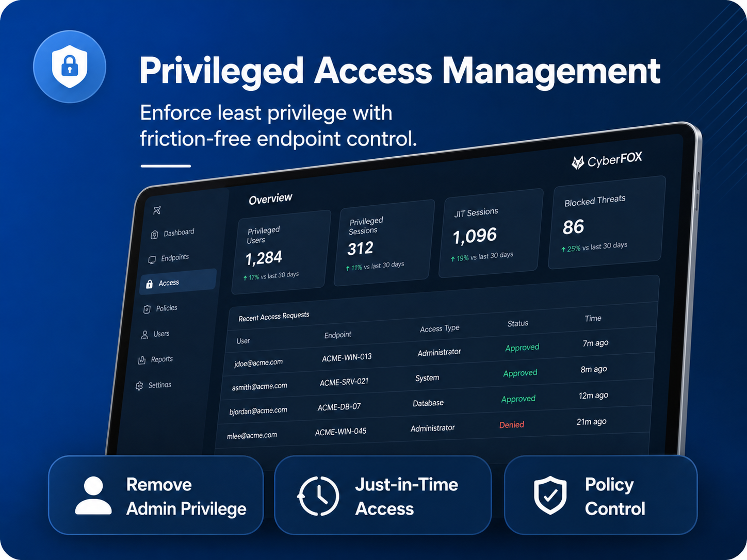Click the User column header
747x560 pixels.
point(243,341)
